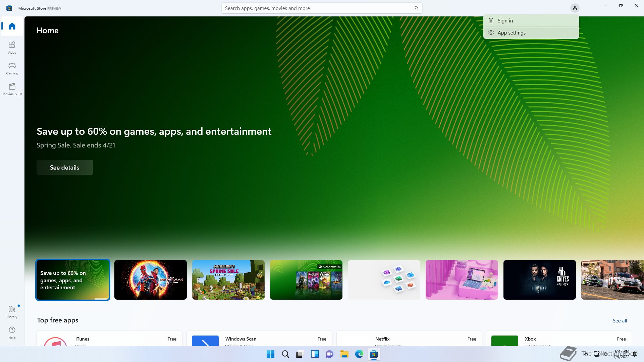644x362 pixels.
Task: Click the user profile icon
Action: coord(575,8)
